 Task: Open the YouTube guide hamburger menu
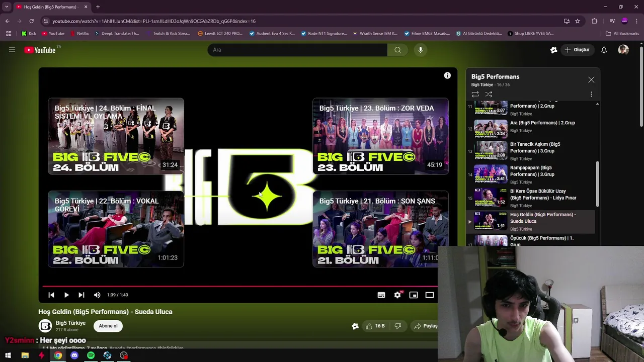pyautogui.click(x=12, y=50)
